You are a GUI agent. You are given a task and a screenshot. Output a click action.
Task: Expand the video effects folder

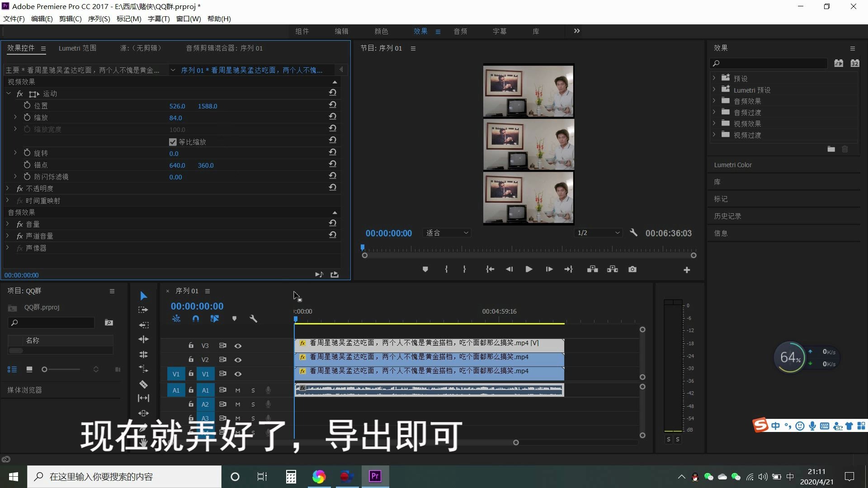pos(714,123)
